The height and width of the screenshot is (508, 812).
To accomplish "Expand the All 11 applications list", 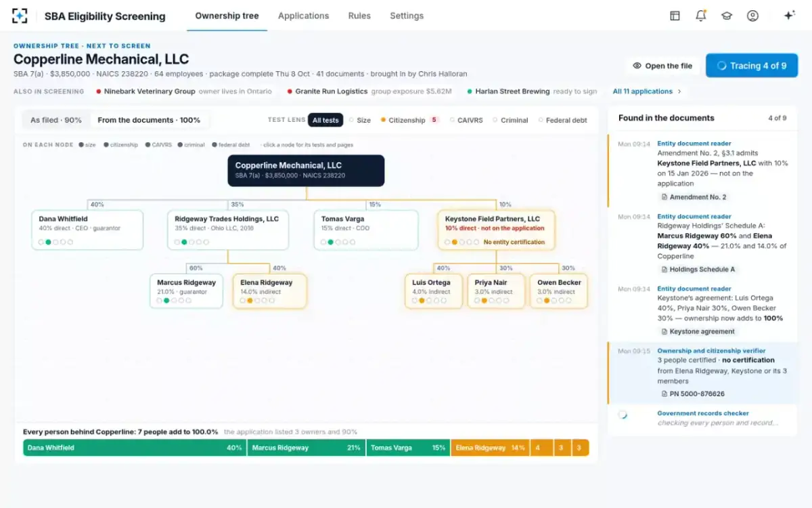I will pos(647,91).
